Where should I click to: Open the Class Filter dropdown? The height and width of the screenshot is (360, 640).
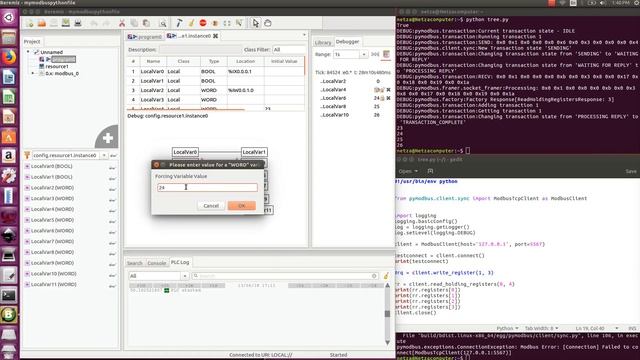[x=288, y=49]
